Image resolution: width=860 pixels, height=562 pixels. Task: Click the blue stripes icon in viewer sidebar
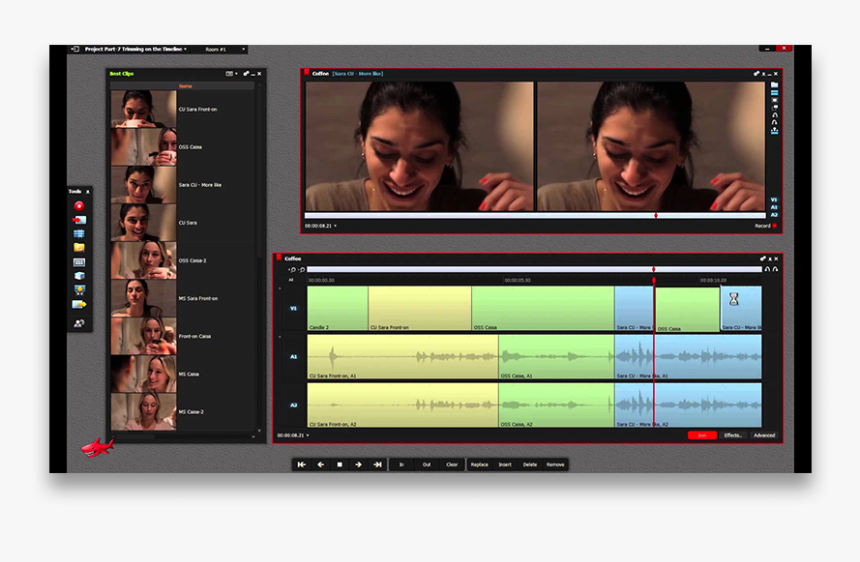click(x=774, y=93)
